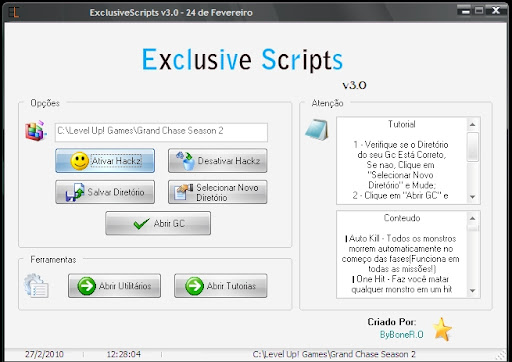
Task: Click the notepad icon in Atenção group
Action: 317,130
